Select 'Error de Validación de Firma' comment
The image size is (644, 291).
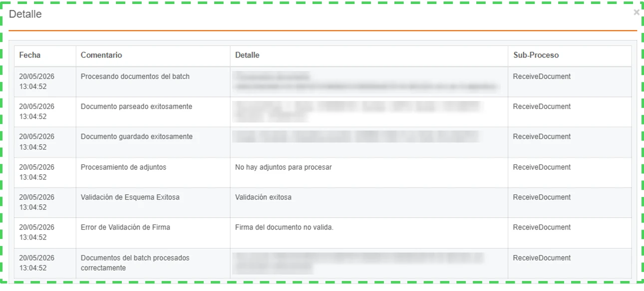pos(125,227)
